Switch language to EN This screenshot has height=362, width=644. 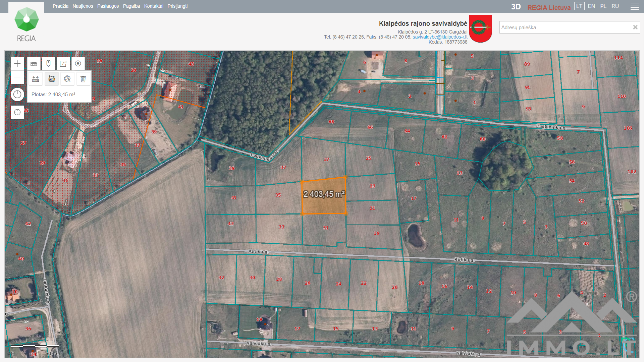tap(591, 6)
